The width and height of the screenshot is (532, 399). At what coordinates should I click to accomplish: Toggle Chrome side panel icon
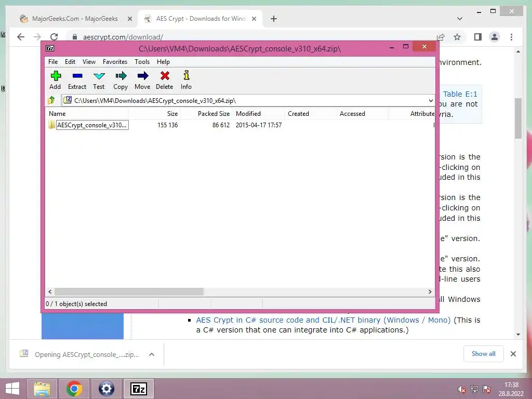coord(478,37)
